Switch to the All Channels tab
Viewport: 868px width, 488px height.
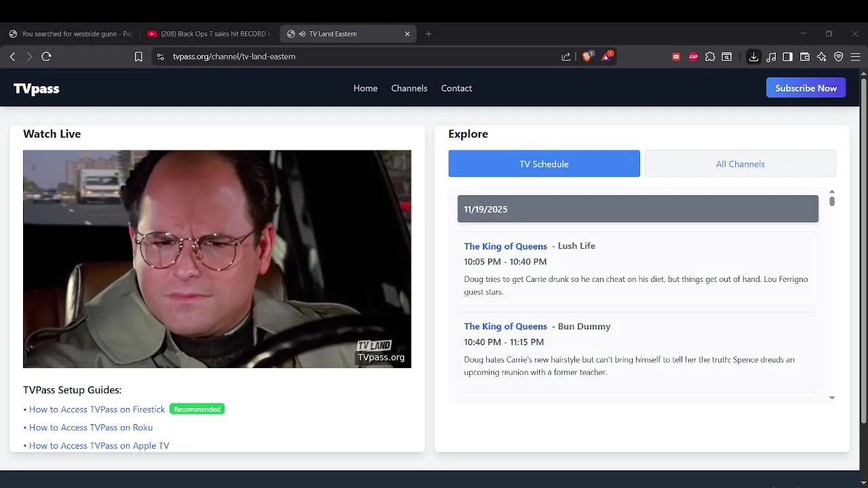(x=741, y=164)
